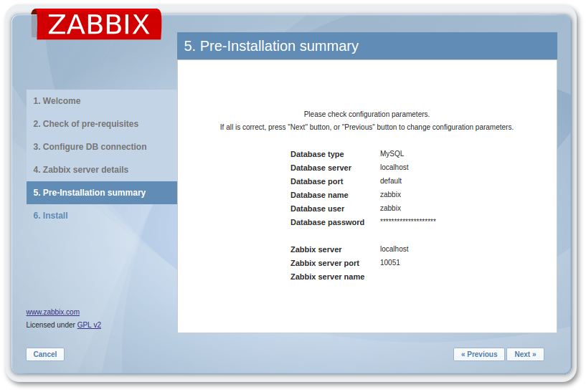This screenshot has width=586, height=392.
Task: Open the GPL v2 license link
Action: (89, 325)
